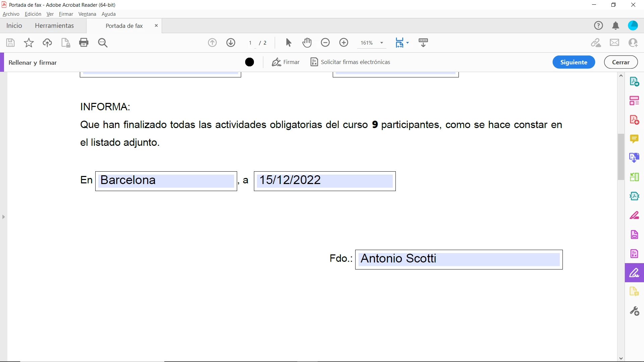Open the find text magnifier tool
The image size is (644, 362).
click(x=103, y=43)
